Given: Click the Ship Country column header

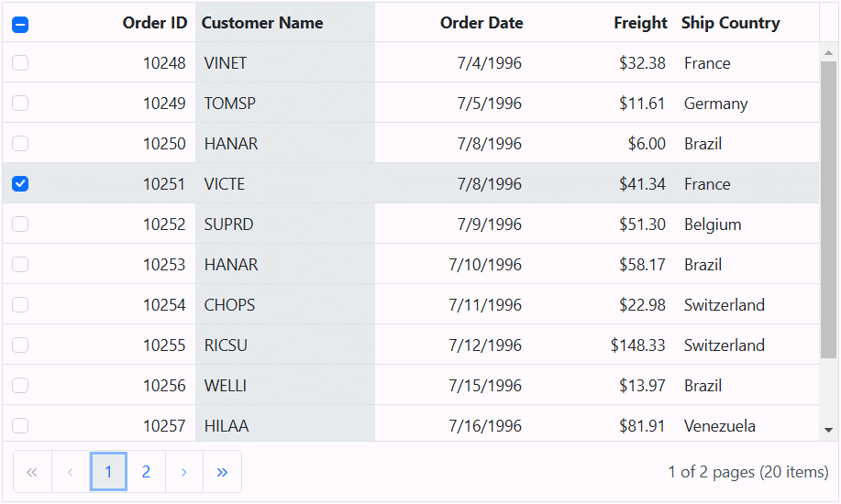Looking at the screenshot, I should tap(730, 23).
